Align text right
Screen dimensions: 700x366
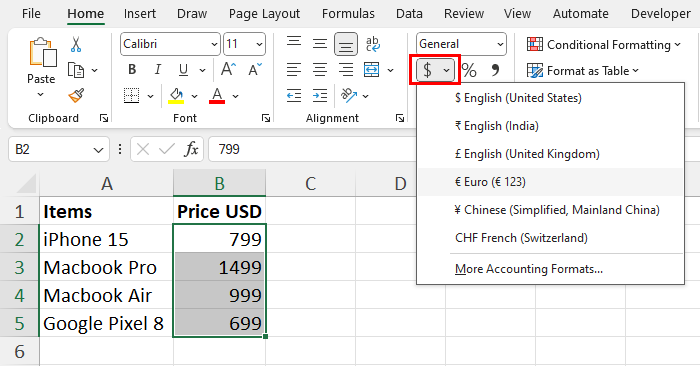coord(346,70)
